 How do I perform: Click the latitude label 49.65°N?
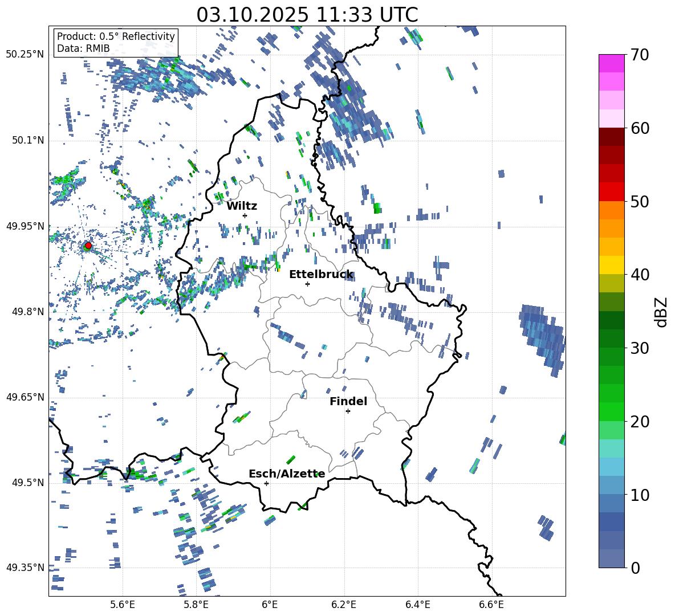point(25,397)
